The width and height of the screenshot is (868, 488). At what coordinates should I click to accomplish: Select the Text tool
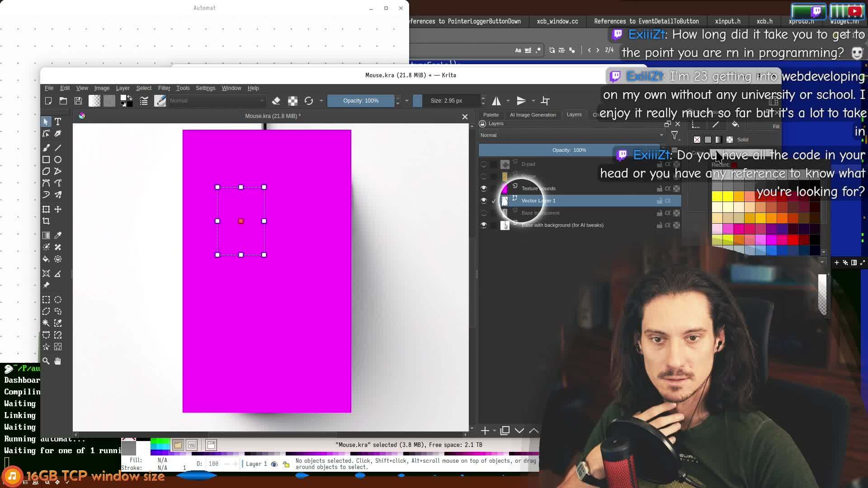point(58,122)
